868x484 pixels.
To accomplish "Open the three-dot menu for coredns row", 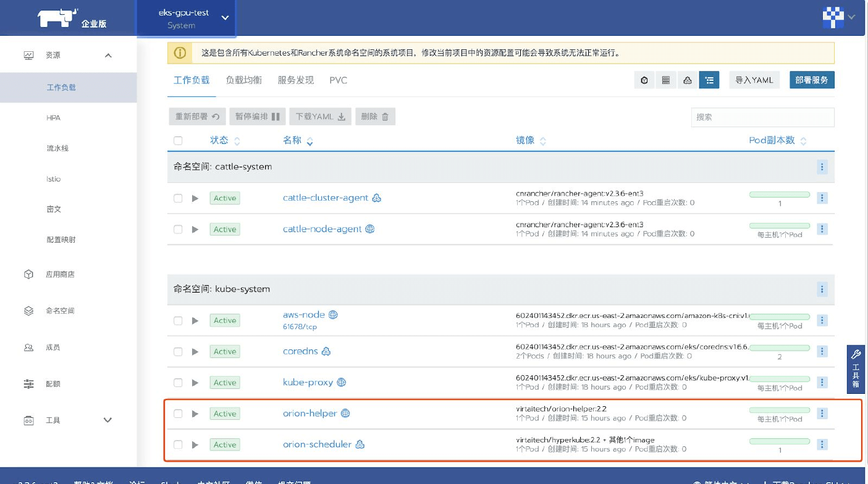I will pos(822,351).
